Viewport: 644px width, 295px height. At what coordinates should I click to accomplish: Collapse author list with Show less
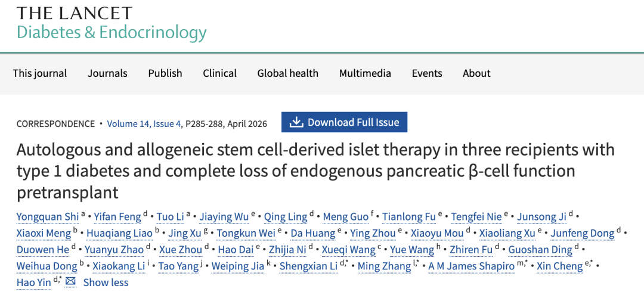(x=106, y=282)
